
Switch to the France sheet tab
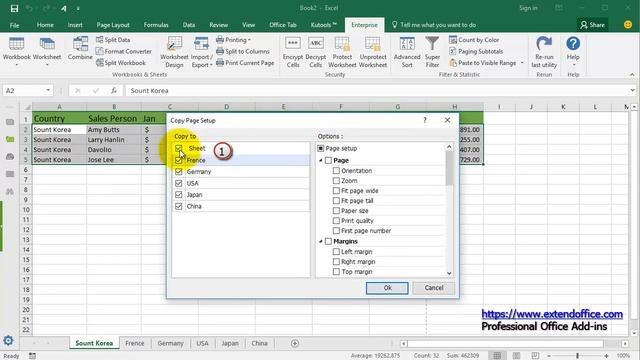click(x=135, y=343)
